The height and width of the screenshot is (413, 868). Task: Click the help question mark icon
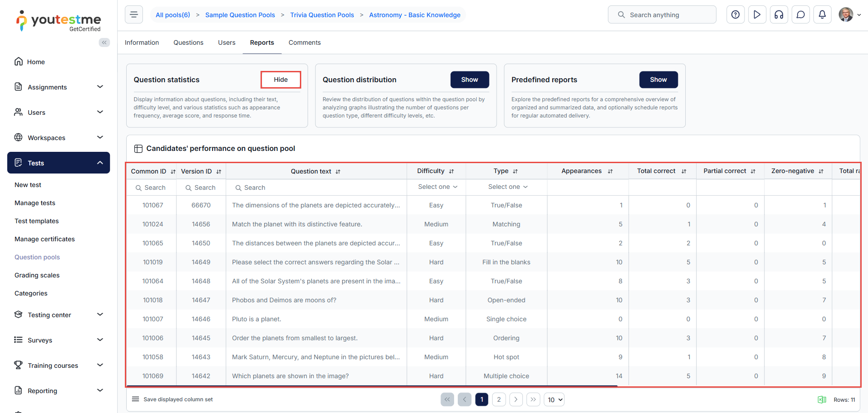pos(735,15)
